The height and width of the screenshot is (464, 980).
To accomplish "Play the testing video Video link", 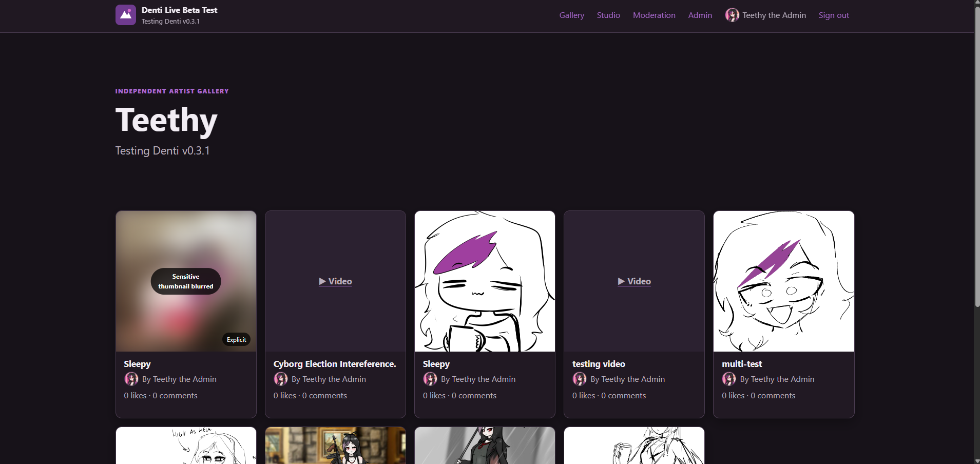I will click(634, 281).
